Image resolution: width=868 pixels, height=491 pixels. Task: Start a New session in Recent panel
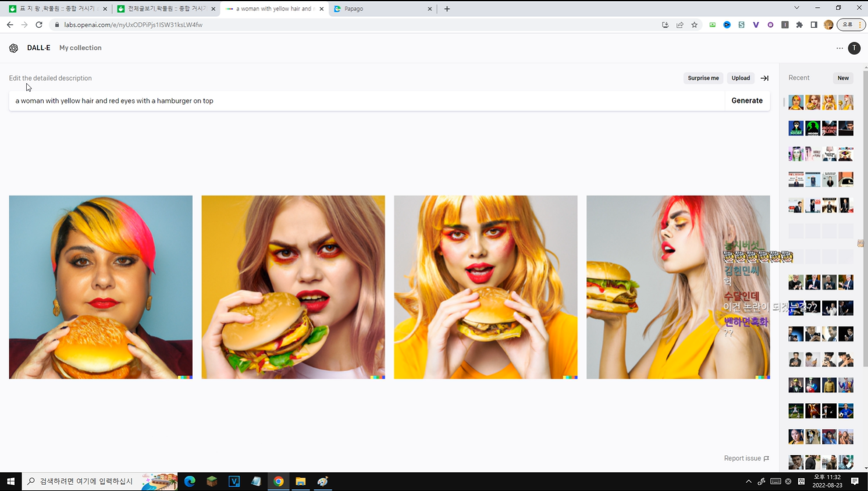point(843,78)
